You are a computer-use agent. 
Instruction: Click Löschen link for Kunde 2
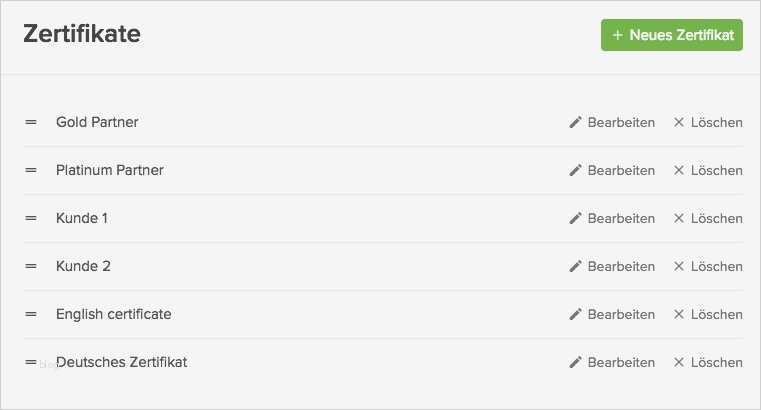716,266
